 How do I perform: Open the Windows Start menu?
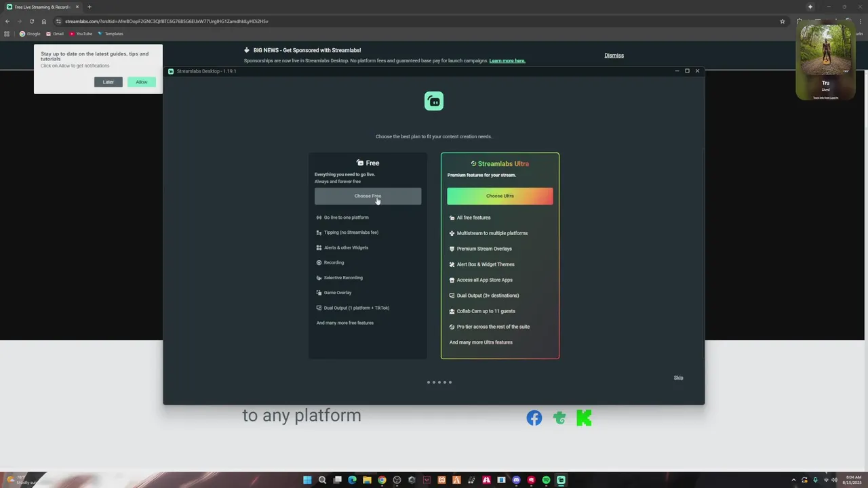[x=307, y=480]
